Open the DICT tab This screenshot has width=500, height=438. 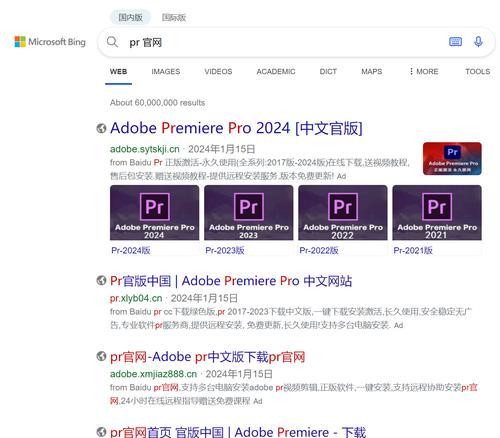click(328, 71)
